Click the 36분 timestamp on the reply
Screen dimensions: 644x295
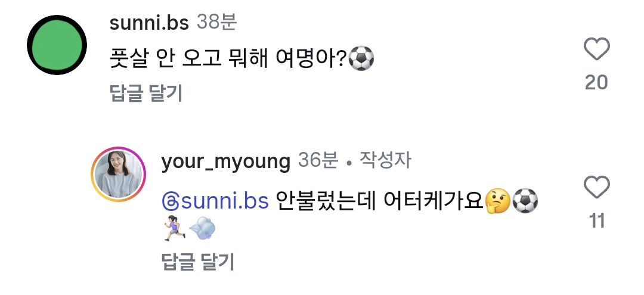click(317, 161)
